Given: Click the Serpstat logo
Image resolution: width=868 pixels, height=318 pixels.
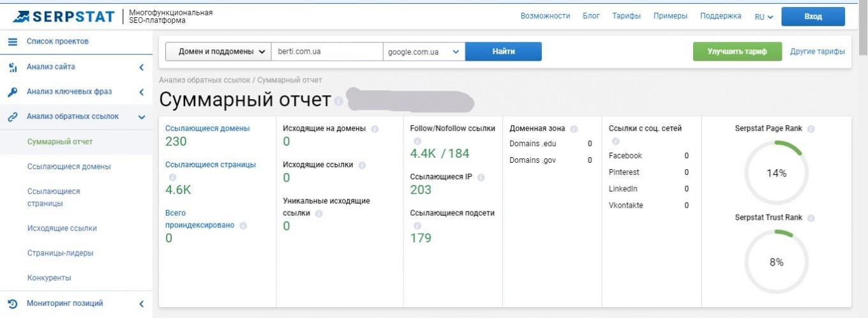Looking at the screenshot, I should click(64, 17).
